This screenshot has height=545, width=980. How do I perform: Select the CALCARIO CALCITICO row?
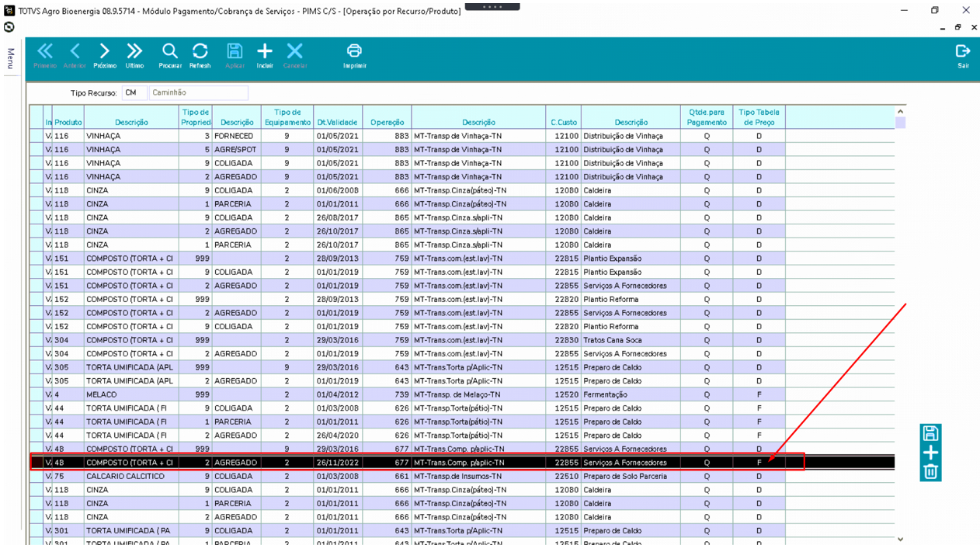click(462, 476)
